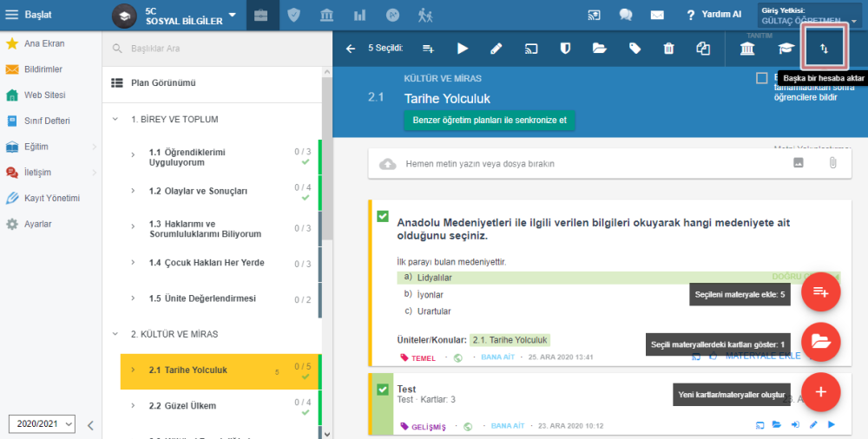Image resolution: width=868 pixels, height=439 pixels.
Task: Click the copy icon in selection toolbar
Action: coord(703,49)
